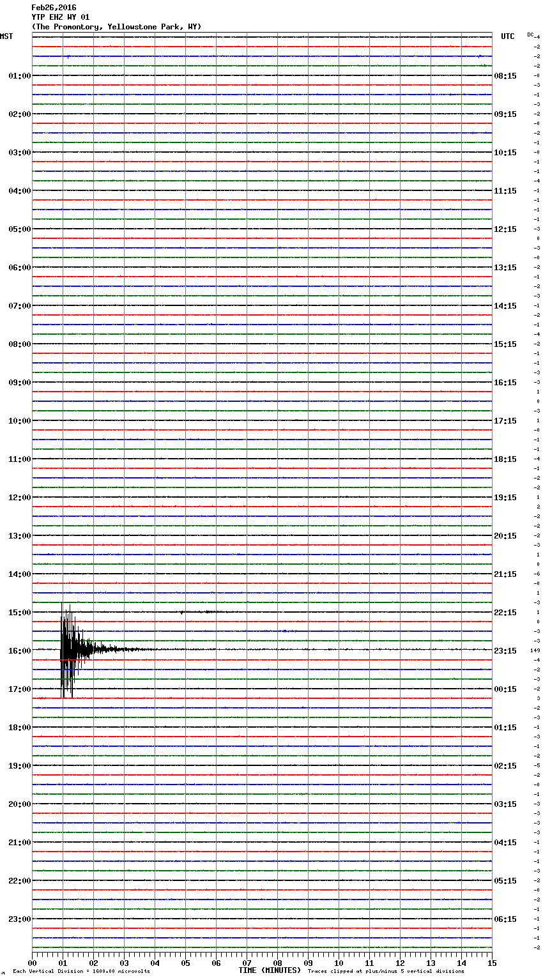
Task: Click the 16:15 UTC time label
Action: coord(505,383)
